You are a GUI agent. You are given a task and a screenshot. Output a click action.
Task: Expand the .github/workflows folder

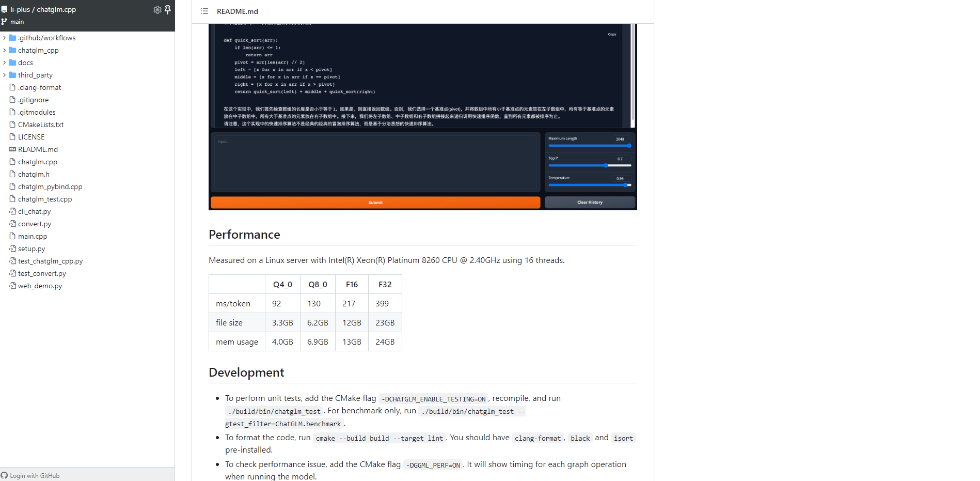pyautogui.click(x=5, y=38)
